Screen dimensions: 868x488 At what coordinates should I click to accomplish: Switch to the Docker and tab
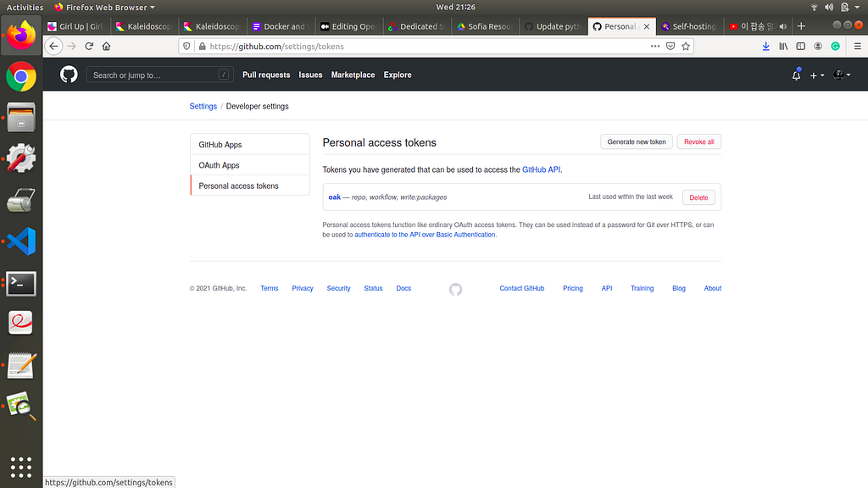coord(281,26)
